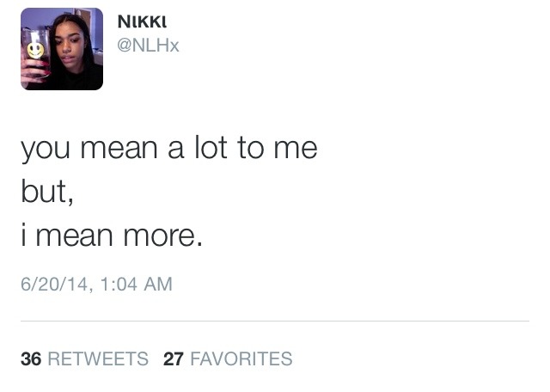Click the FAVORITES label

(241, 358)
